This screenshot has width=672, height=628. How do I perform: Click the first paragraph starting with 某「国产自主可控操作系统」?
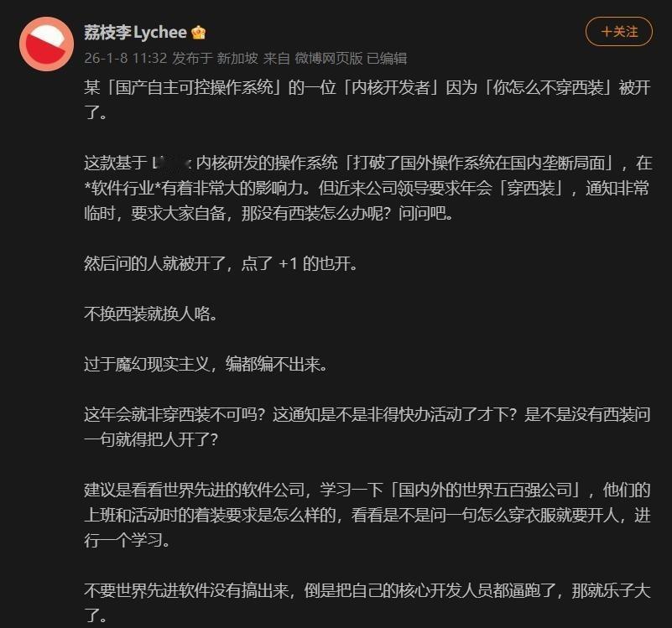(x=367, y=100)
